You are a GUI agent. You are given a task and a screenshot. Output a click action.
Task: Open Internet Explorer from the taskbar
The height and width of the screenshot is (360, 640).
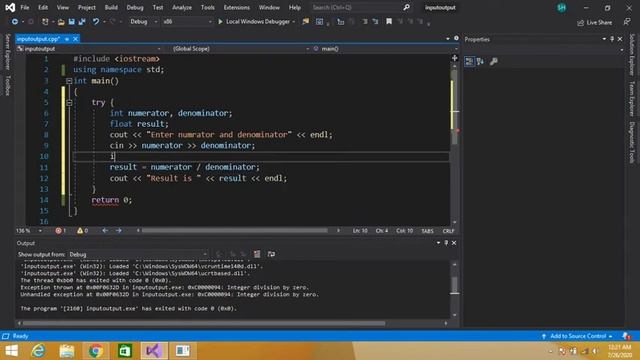[38, 351]
